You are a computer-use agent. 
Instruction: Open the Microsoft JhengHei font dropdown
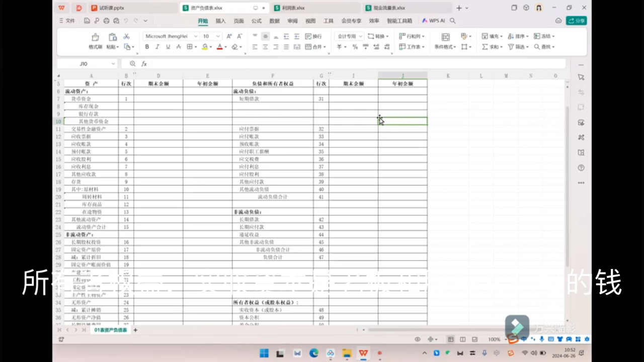[x=195, y=36]
